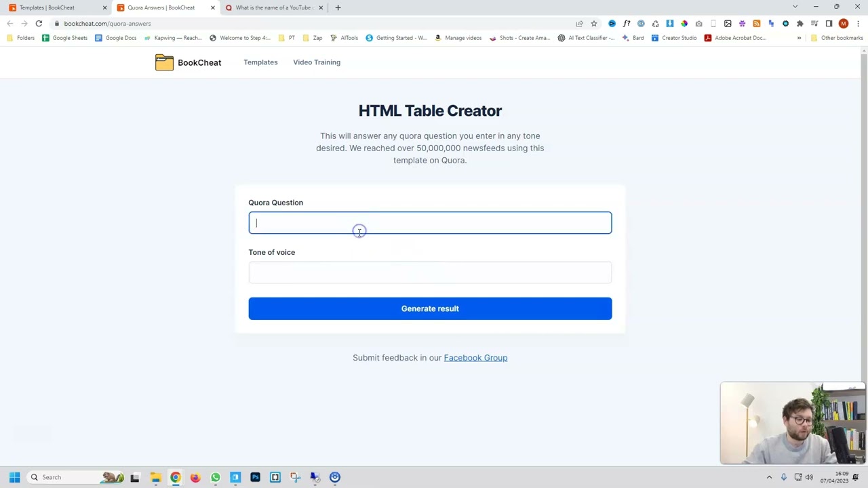
Task: Reload the page with the refresh icon
Action: (x=39, y=24)
